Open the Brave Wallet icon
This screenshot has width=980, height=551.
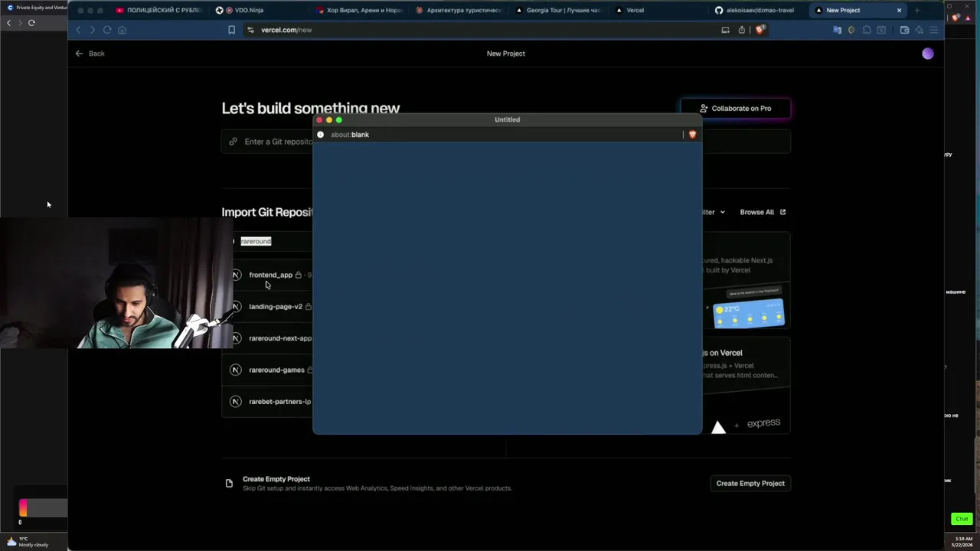click(x=904, y=30)
